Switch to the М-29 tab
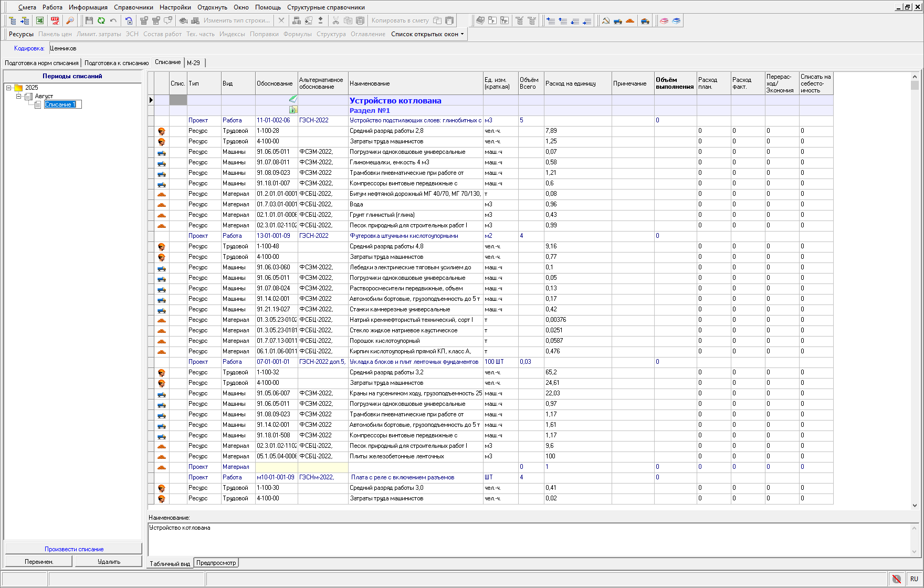This screenshot has width=924, height=588. (193, 62)
